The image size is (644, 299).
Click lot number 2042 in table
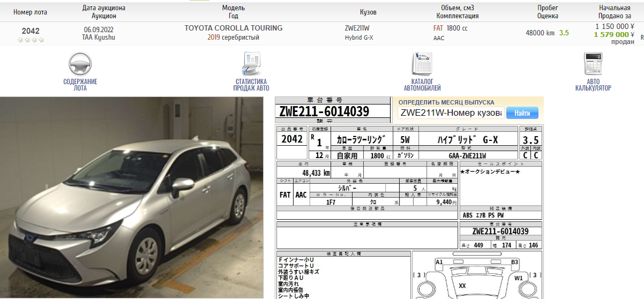31,31
